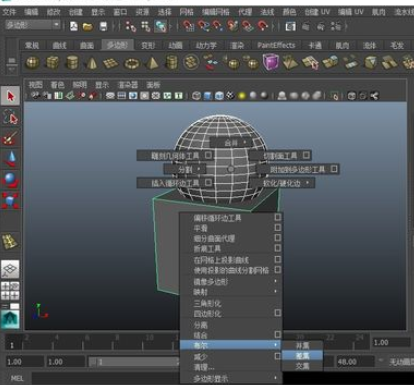Open option box for 结合
Image resolution: width=414 pixels, height=385 pixels.
pos(277,334)
